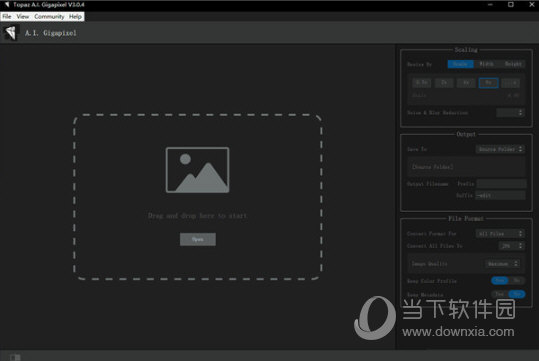The height and width of the screenshot is (361, 539).
Task: Open the Help menu
Action: 75,17
